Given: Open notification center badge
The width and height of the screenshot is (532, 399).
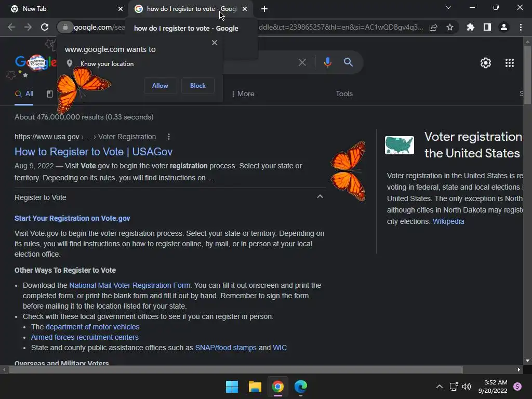Looking at the screenshot, I should [x=517, y=387].
